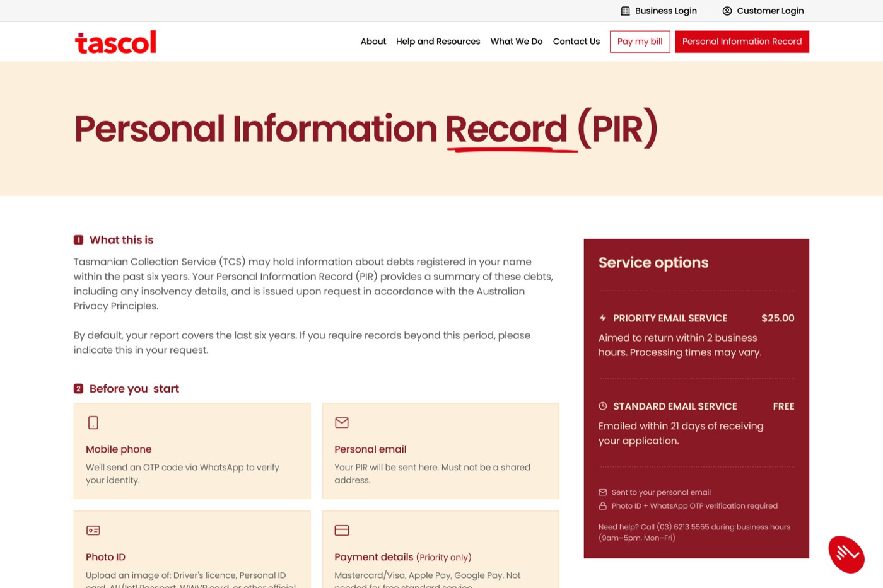Click the Photo ID card icon

click(x=93, y=530)
